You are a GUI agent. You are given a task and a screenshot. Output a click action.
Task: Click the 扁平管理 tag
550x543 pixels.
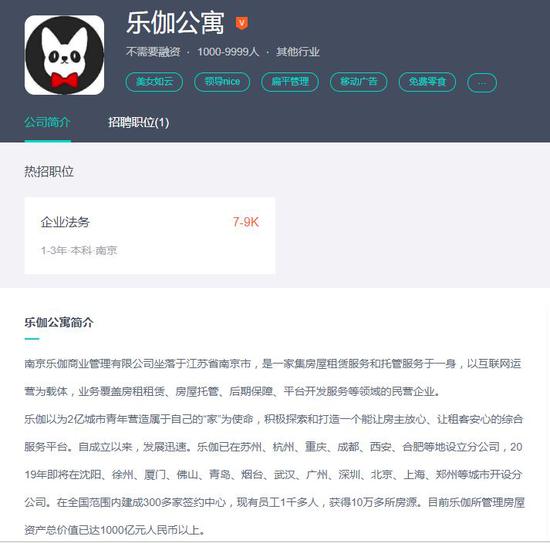(x=290, y=82)
